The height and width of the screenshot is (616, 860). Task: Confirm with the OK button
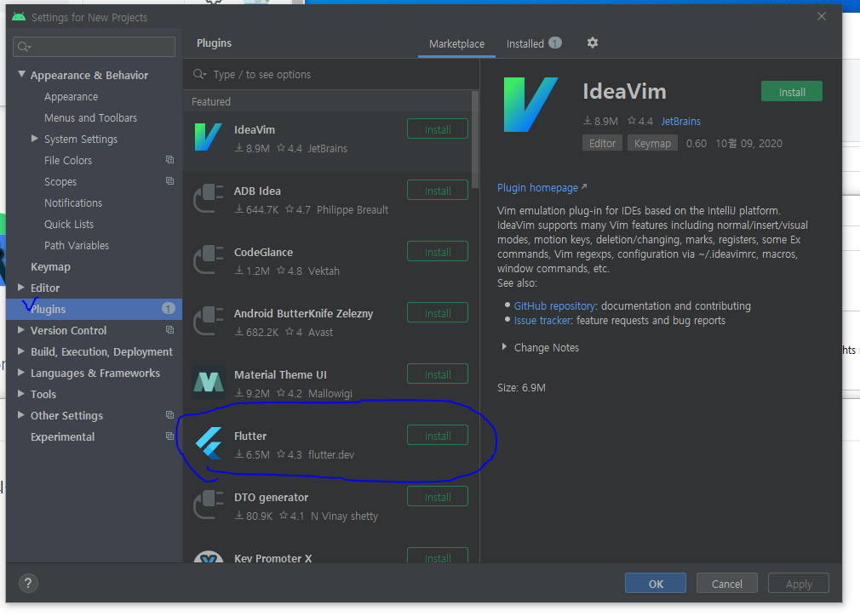click(656, 583)
